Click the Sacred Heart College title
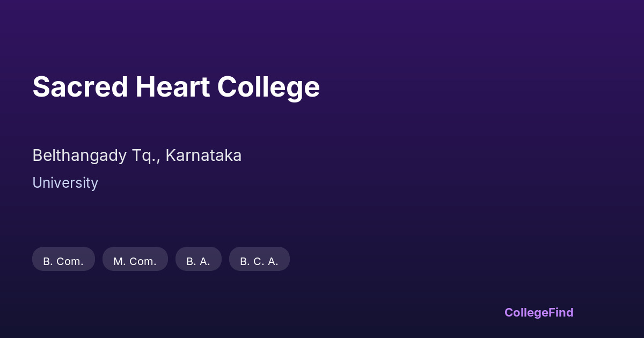This screenshot has width=644, height=338. pyautogui.click(x=176, y=87)
